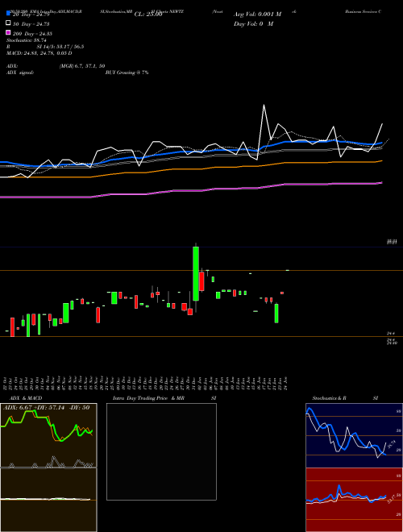This screenshot has width=403, height=532.
Task: Select the '50 Day - 24.73' legend text
Action: point(31,24)
